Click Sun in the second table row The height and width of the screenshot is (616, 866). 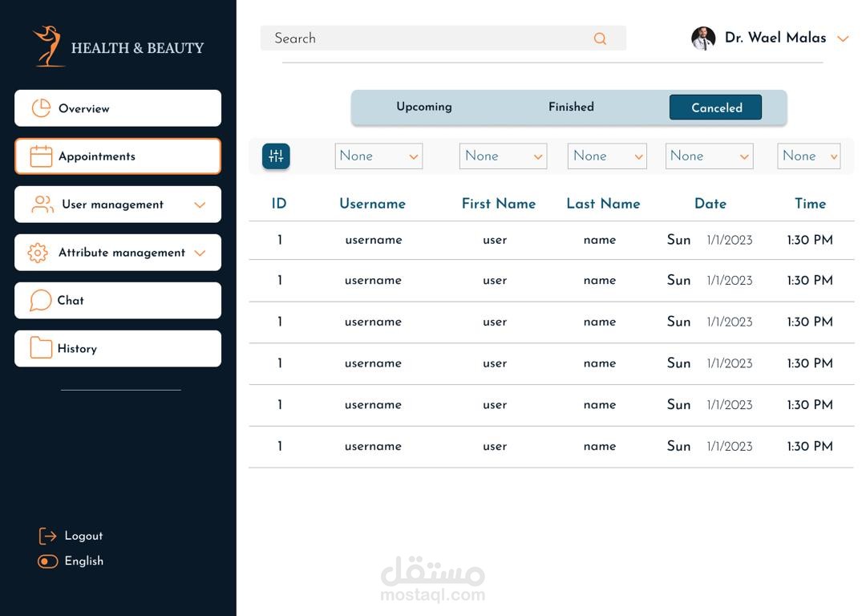679,280
